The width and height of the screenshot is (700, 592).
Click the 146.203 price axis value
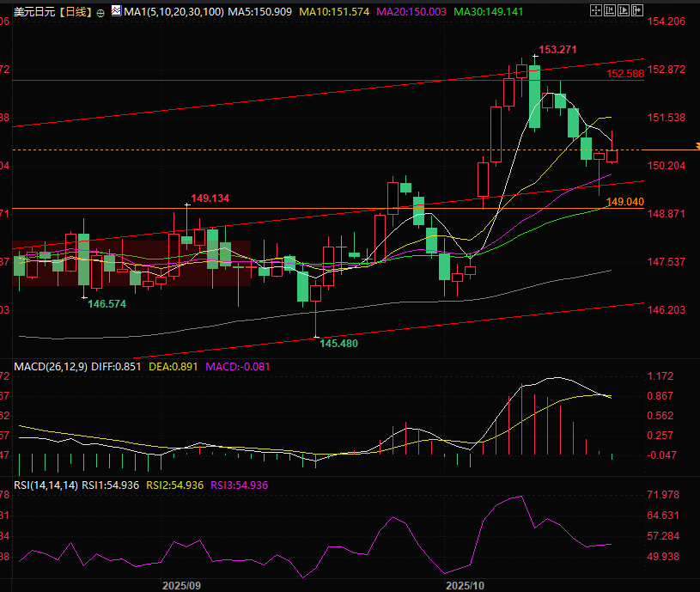click(666, 310)
